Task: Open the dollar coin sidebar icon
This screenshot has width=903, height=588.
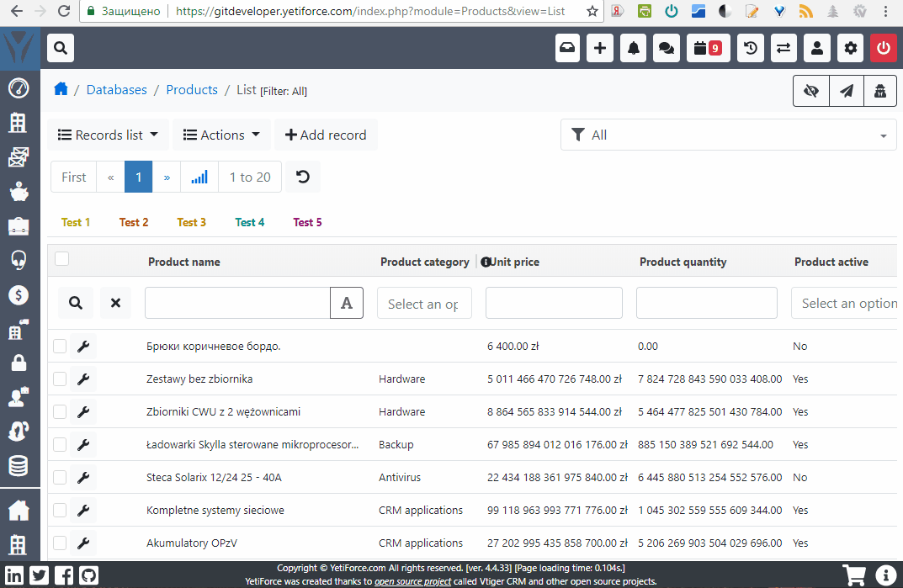Action: 19,295
